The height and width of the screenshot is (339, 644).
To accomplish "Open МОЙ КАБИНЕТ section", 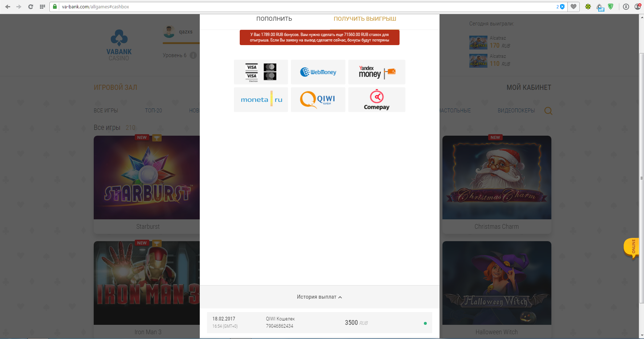I will click(x=529, y=87).
